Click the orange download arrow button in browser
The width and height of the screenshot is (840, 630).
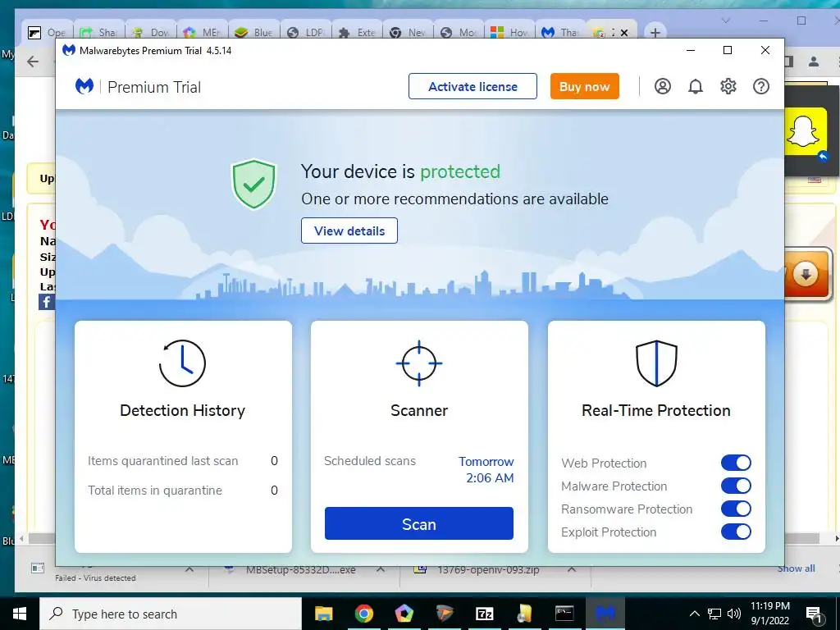click(806, 274)
